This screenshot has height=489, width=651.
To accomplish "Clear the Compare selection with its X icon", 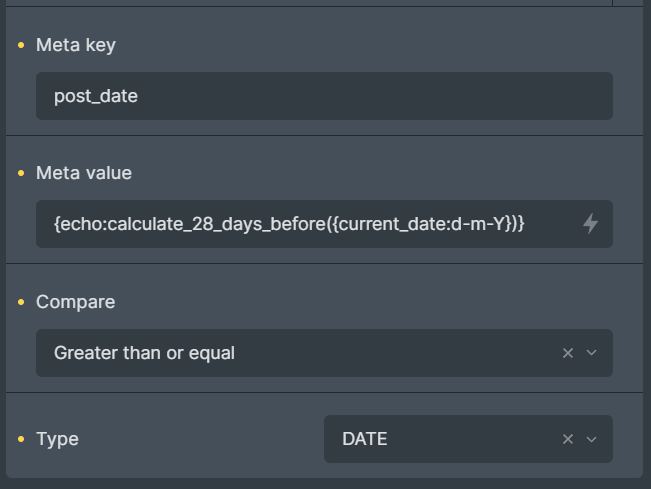I will pos(568,353).
